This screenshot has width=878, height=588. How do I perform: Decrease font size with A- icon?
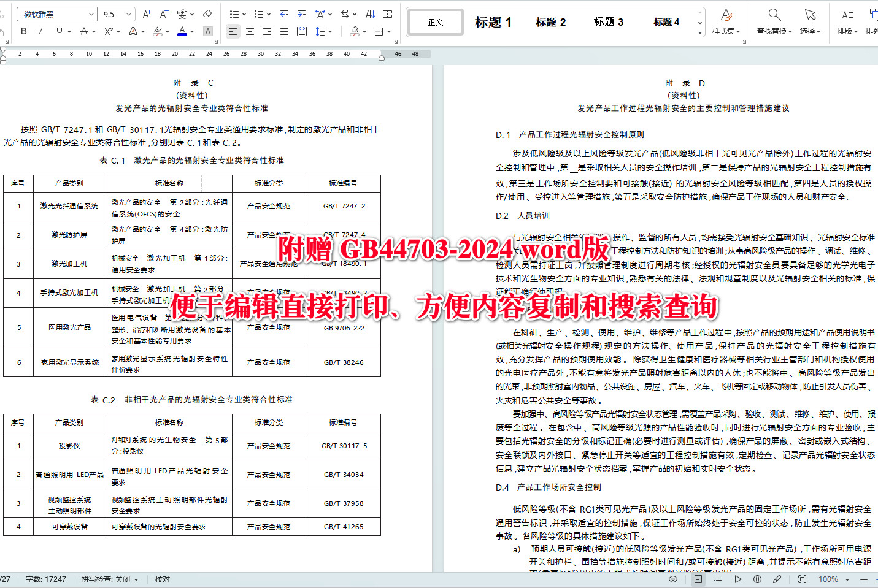point(164,14)
